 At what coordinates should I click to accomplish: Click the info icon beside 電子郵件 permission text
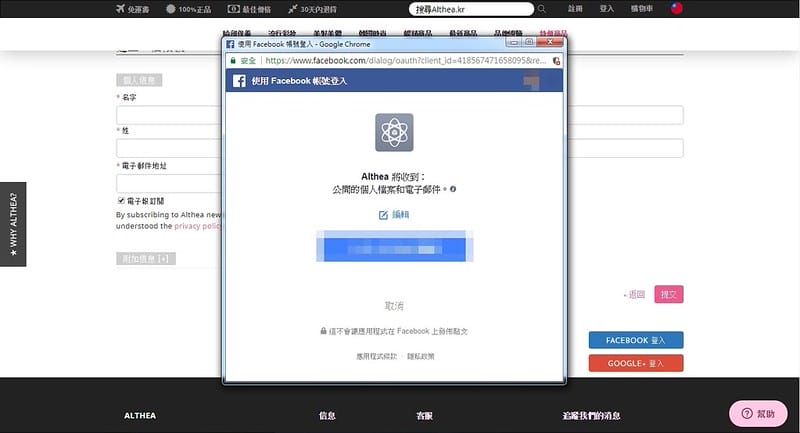click(x=453, y=189)
